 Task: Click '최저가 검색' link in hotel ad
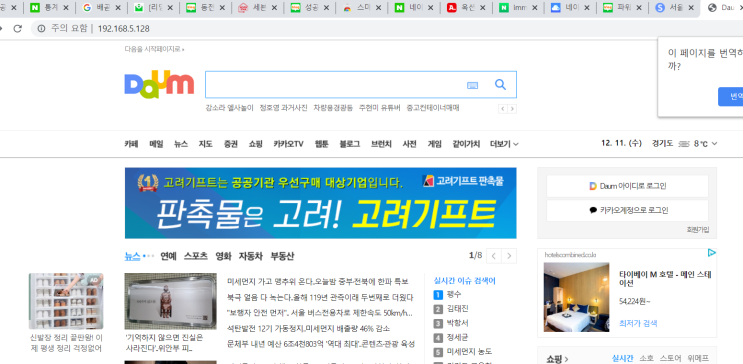(x=638, y=324)
